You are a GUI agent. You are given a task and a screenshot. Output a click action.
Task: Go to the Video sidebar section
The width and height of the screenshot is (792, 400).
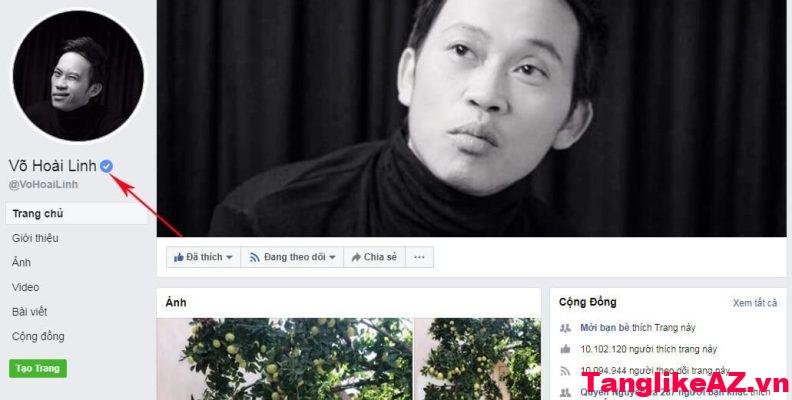coord(25,287)
